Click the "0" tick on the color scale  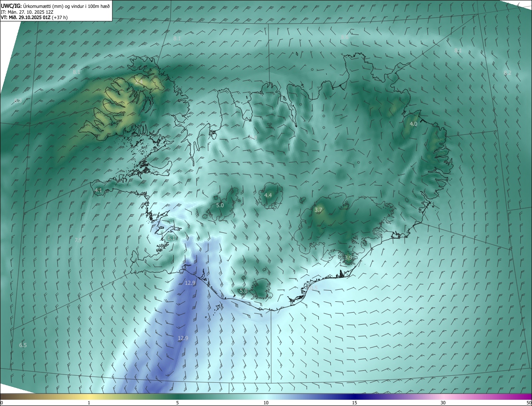2,403
